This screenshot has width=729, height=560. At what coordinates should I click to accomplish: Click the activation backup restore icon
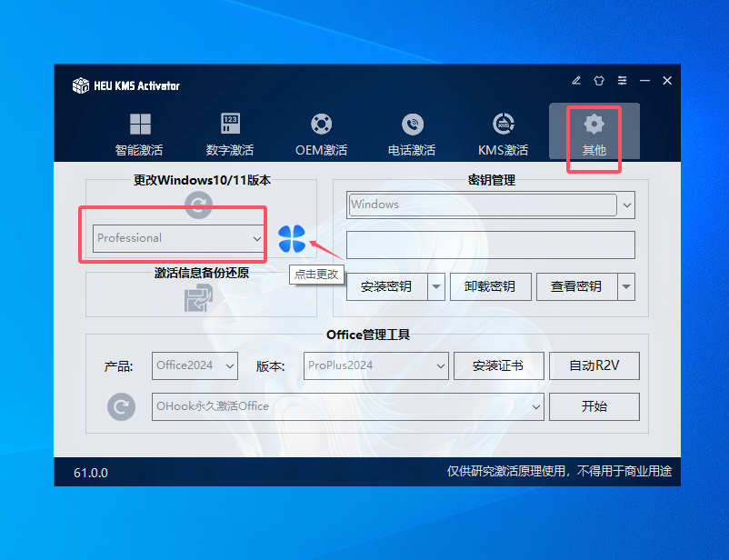click(198, 298)
